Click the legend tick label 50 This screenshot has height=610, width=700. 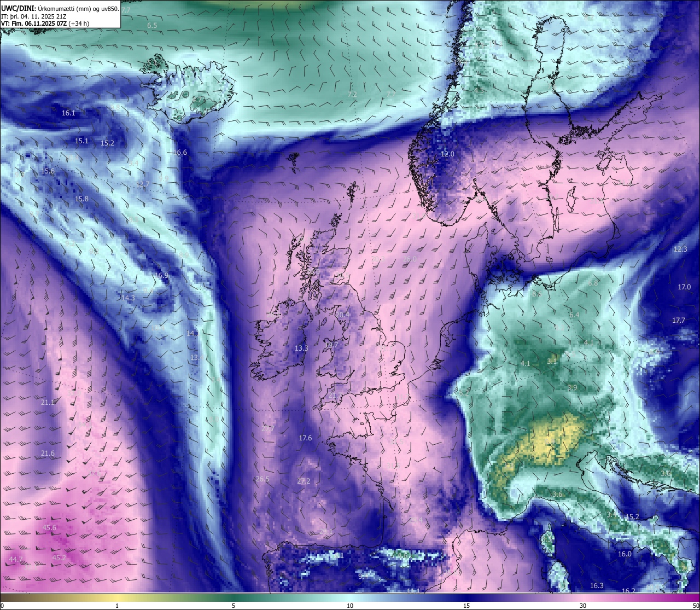coord(696,606)
